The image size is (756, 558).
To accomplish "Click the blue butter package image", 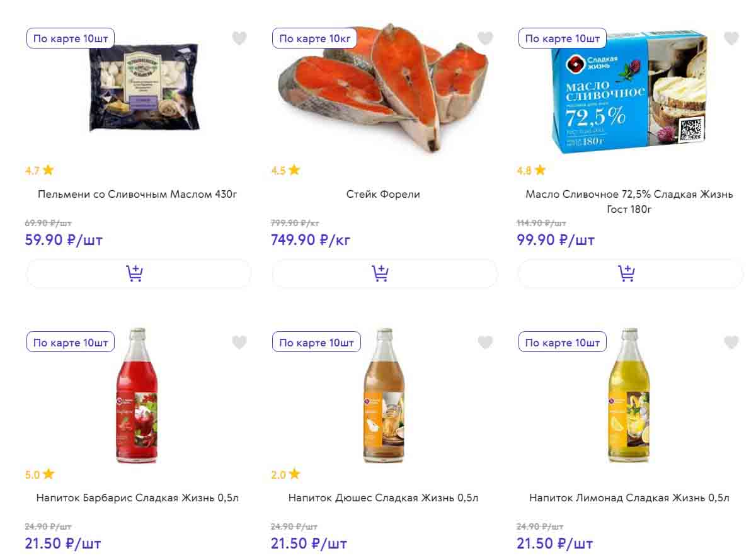I will point(629,93).
